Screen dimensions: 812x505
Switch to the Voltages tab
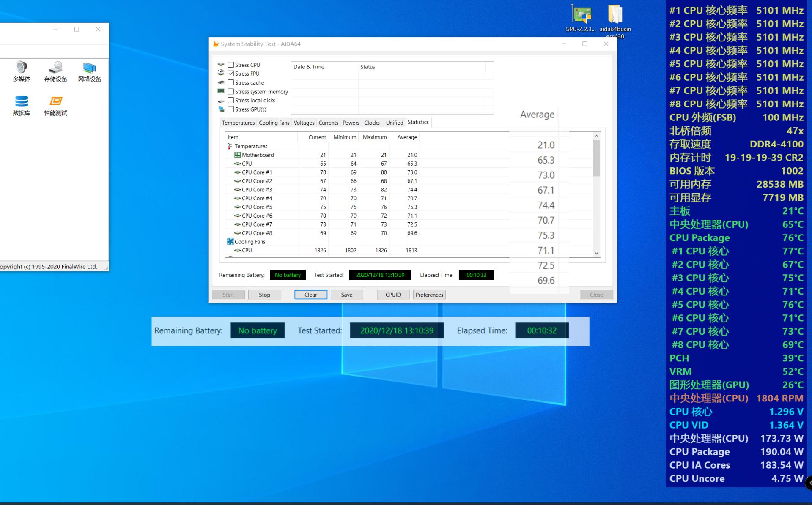pos(304,123)
